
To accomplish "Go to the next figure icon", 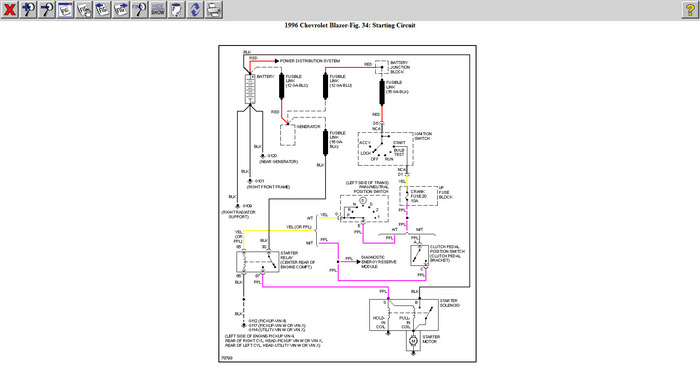I will tap(121, 9).
